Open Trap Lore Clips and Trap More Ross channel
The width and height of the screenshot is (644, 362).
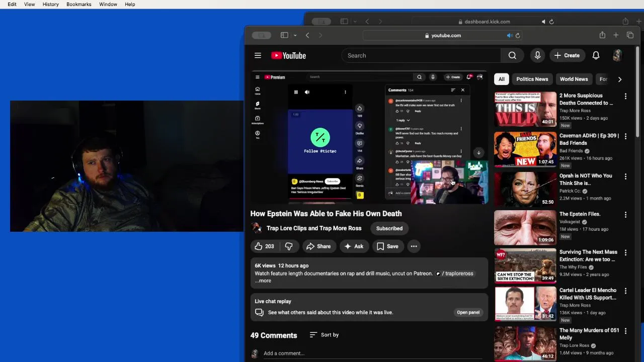[x=314, y=228]
